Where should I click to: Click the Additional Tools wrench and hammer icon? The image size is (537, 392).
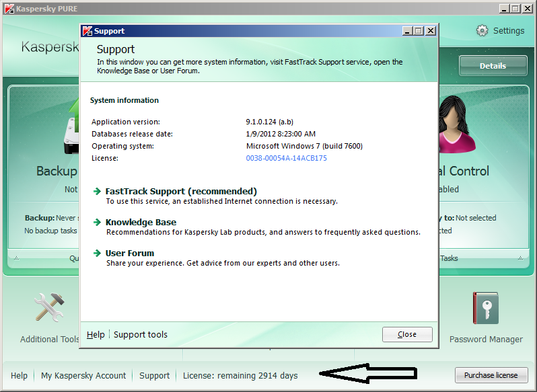tap(49, 307)
